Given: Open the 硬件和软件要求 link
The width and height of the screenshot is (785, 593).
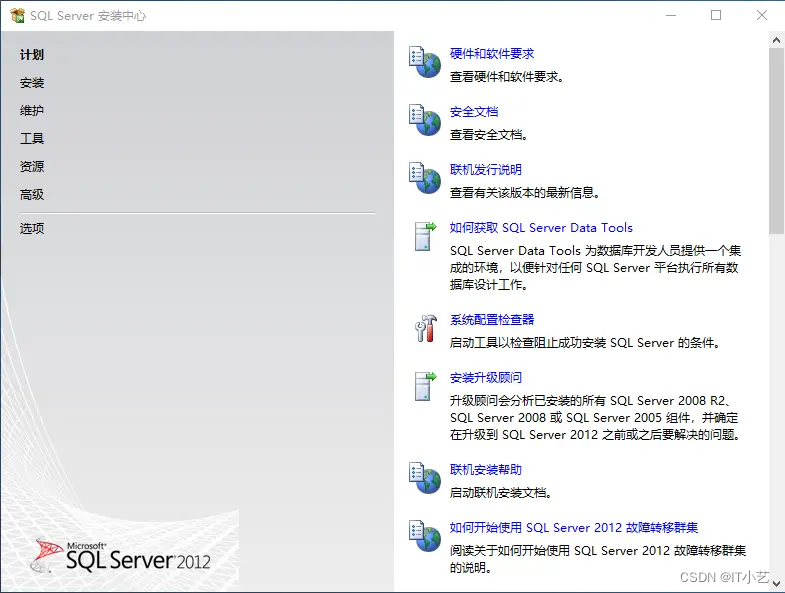Looking at the screenshot, I should pyautogui.click(x=492, y=54).
